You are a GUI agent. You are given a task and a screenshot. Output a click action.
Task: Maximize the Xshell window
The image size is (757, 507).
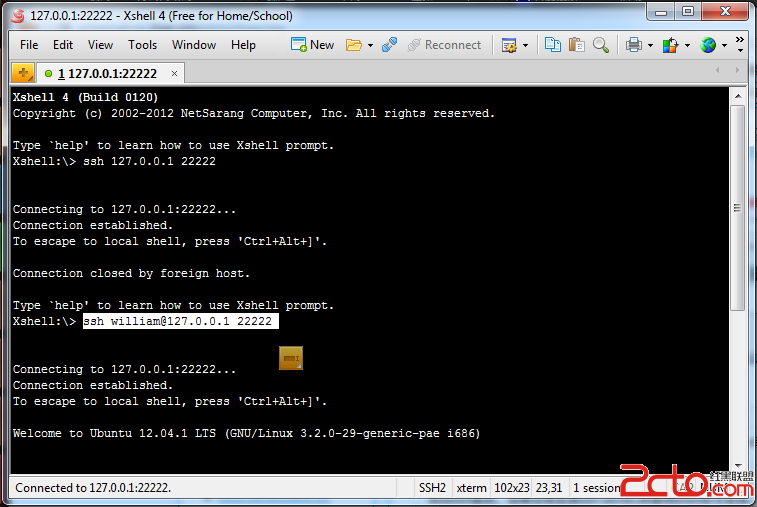[x=688, y=12]
